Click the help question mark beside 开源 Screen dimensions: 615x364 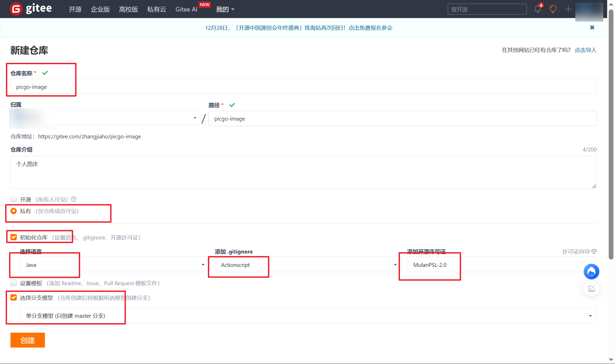(x=74, y=199)
